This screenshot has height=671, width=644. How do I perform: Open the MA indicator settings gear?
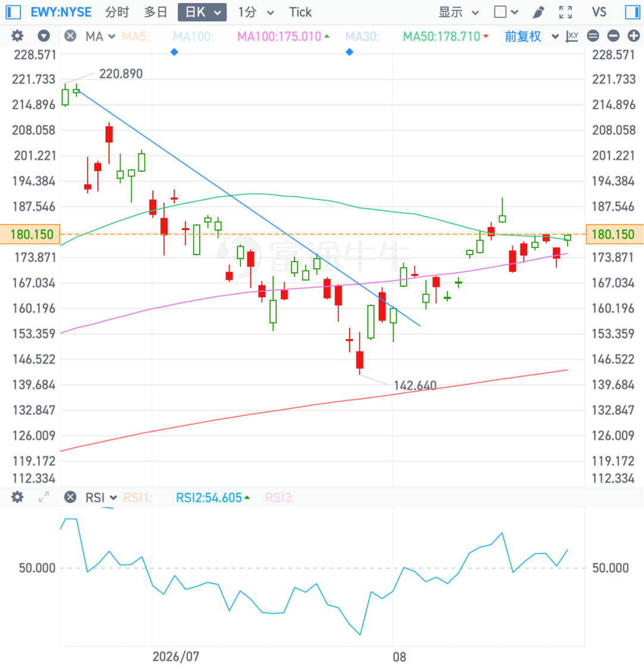pos(17,36)
